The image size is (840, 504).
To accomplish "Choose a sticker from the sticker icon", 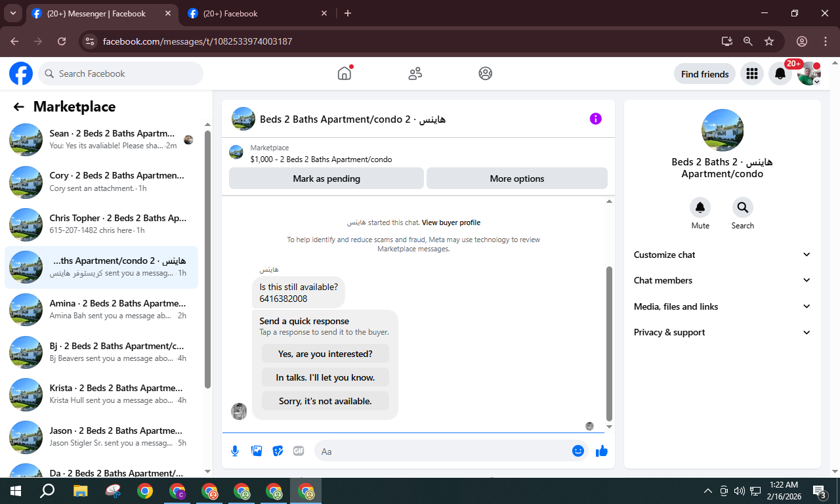I will 278,451.
